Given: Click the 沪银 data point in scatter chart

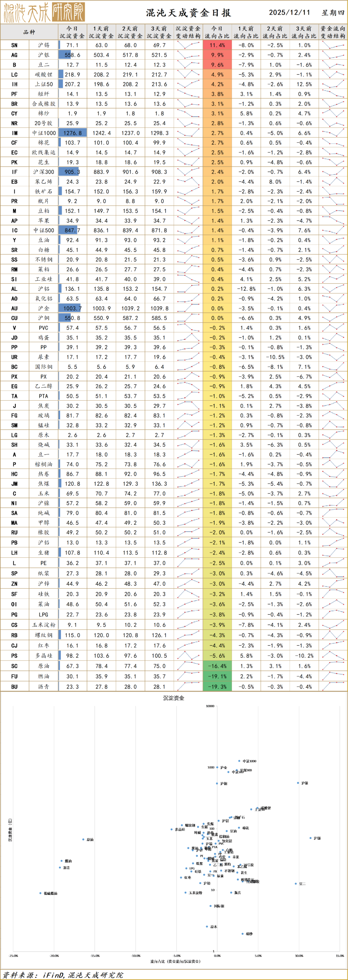Looking at the screenshot, I should [x=298, y=783].
